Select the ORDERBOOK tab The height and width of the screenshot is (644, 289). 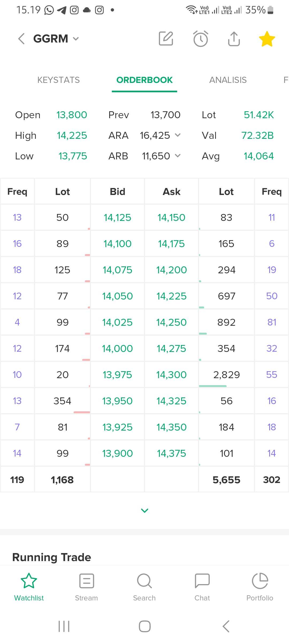(x=144, y=80)
